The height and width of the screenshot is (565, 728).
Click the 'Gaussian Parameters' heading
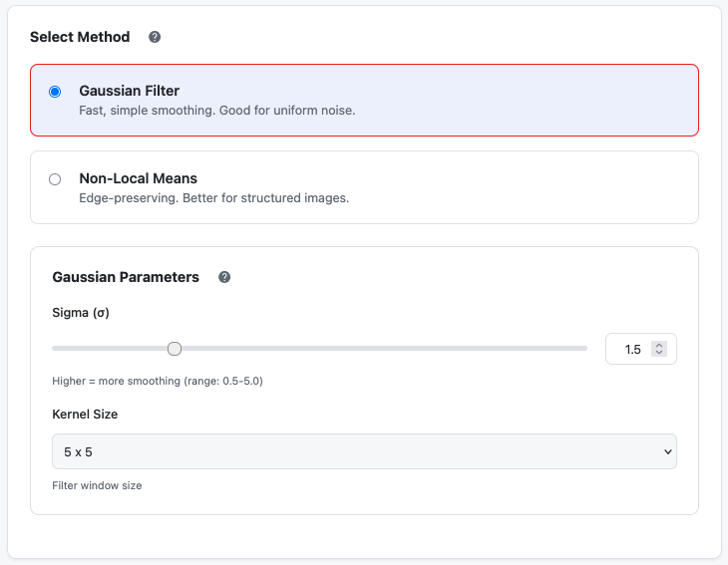click(126, 277)
